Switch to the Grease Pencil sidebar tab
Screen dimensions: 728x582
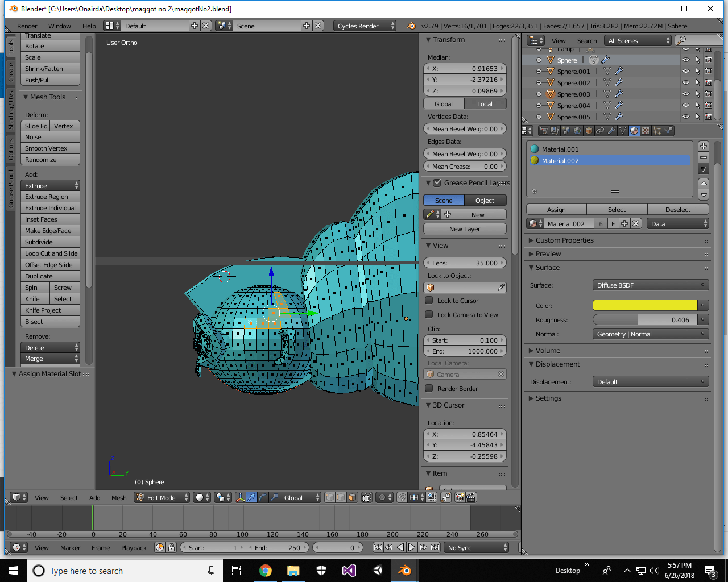click(x=11, y=189)
